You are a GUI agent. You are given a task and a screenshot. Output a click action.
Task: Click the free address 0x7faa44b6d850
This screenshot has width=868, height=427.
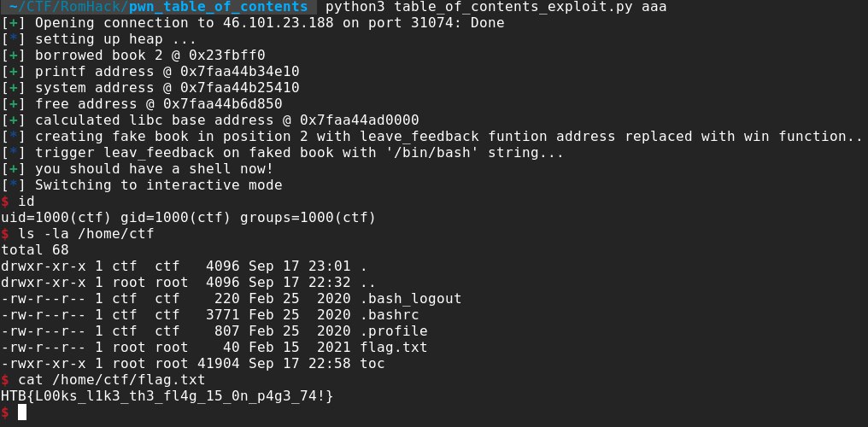pyautogui.click(x=223, y=104)
